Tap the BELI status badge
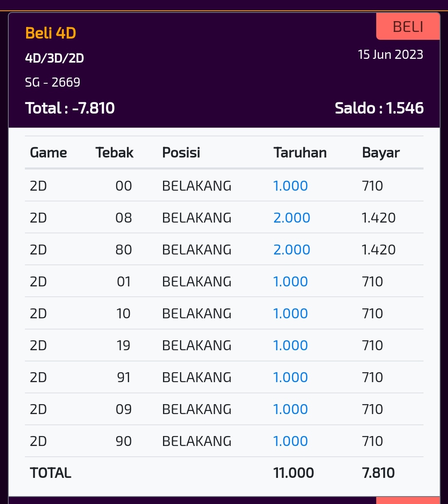 pyautogui.click(x=408, y=27)
